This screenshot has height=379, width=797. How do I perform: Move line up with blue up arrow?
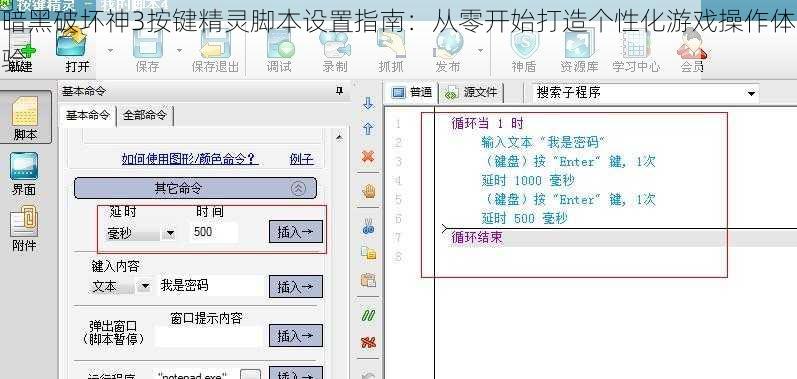click(x=368, y=129)
